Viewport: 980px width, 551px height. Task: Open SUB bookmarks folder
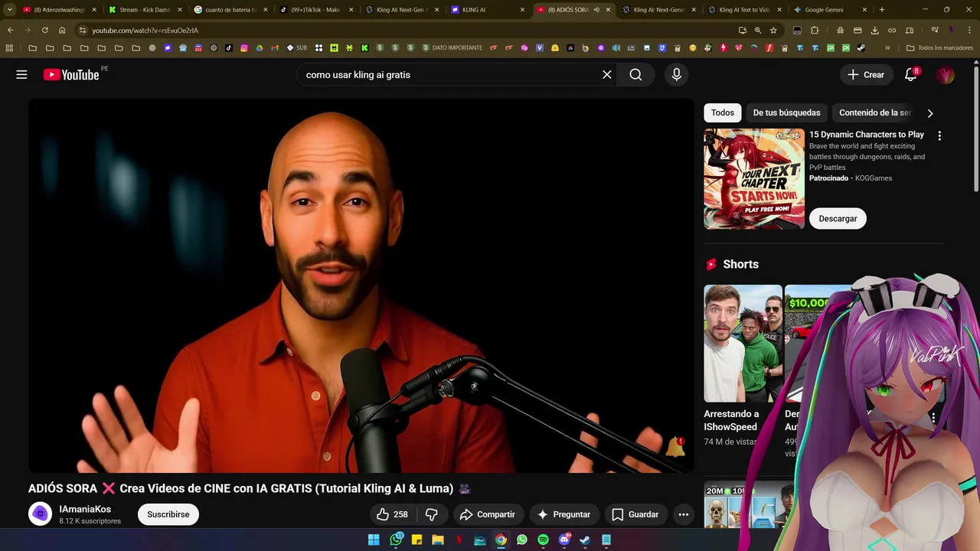pos(297,47)
